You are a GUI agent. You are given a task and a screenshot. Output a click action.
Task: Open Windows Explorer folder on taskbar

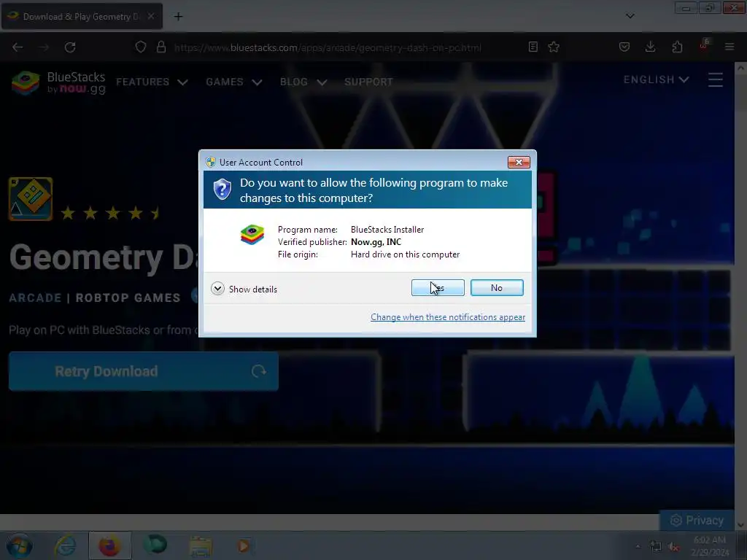[x=201, y=545]
